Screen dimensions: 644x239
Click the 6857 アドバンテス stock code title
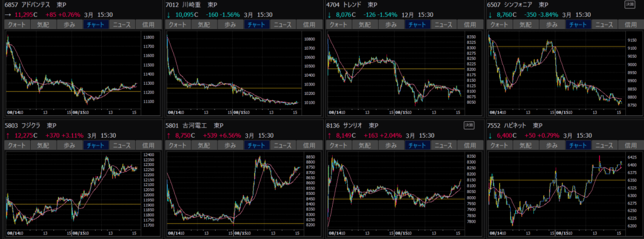point(26,5)
